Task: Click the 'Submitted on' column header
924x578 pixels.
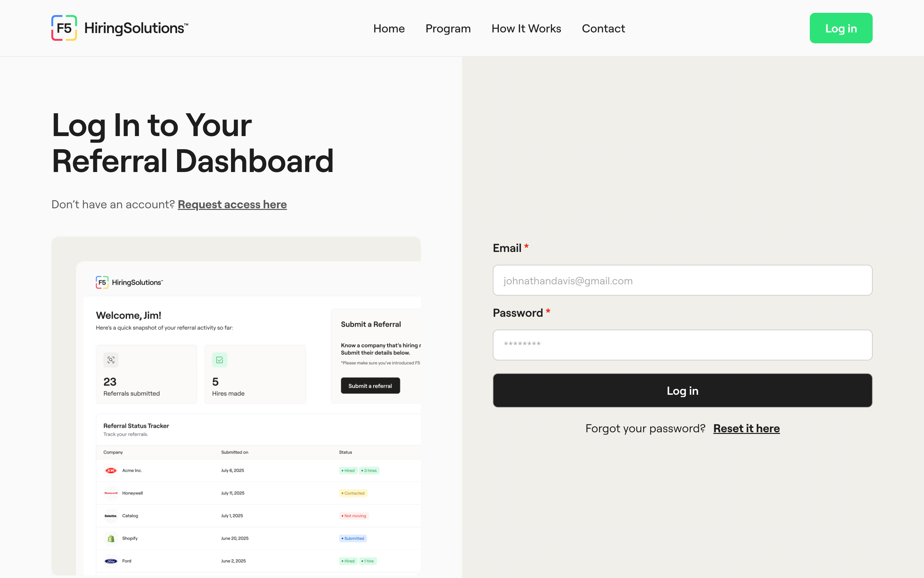Action: (235, 452)
